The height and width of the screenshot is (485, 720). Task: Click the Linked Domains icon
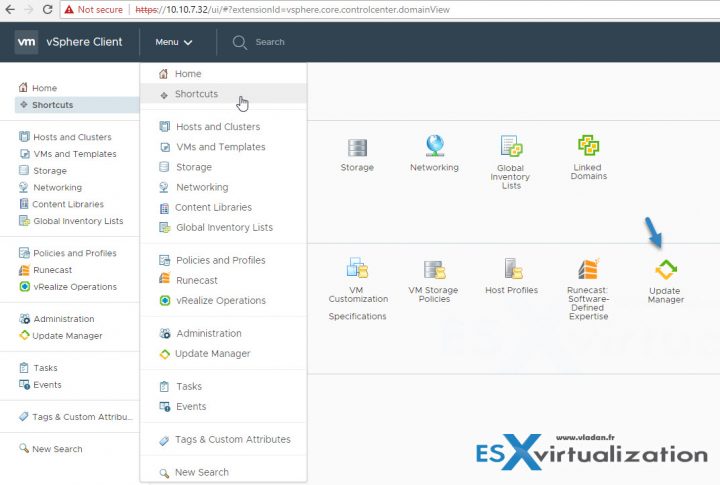click(x=588, y=146)
